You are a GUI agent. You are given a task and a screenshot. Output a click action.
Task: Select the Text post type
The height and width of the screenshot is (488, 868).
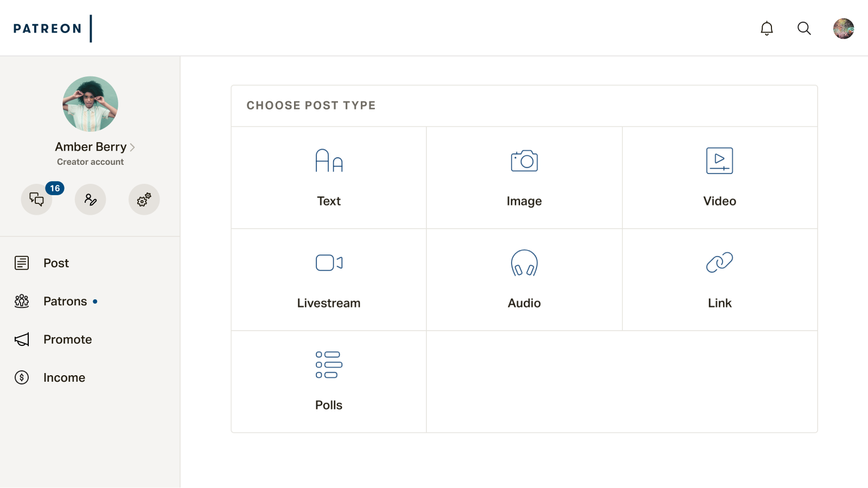point(329,178)
